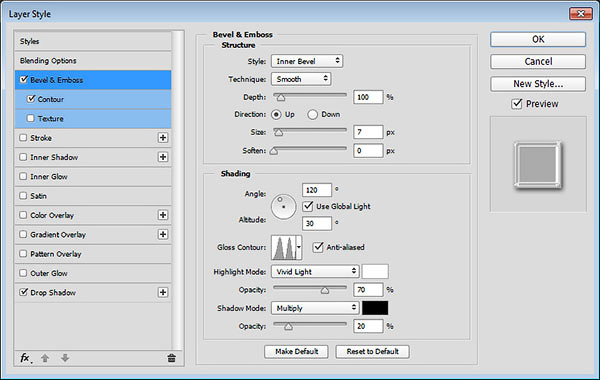Click the Cancel button

coord(538,61)
